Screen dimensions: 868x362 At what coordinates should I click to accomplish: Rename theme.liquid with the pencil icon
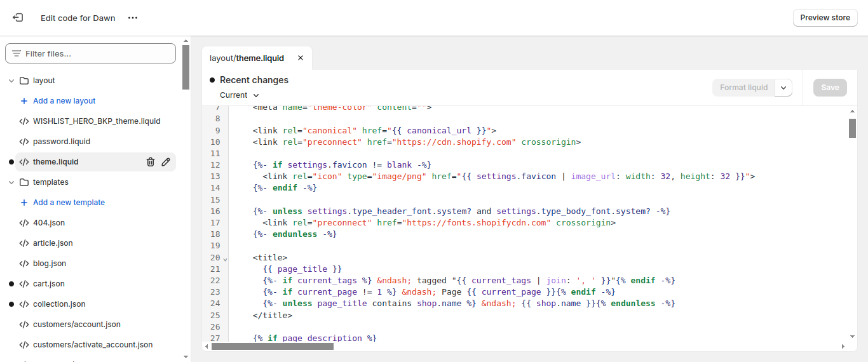[x=166, y=162]
